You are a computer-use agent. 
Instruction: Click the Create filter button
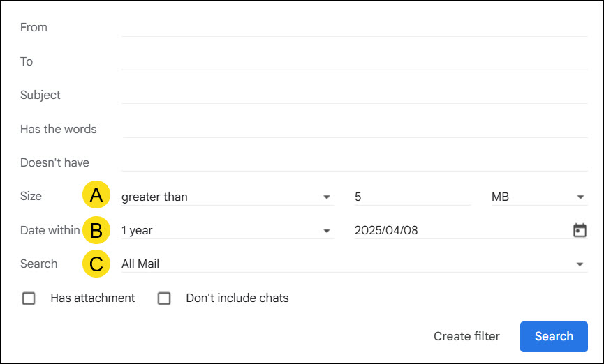[466, 336]
